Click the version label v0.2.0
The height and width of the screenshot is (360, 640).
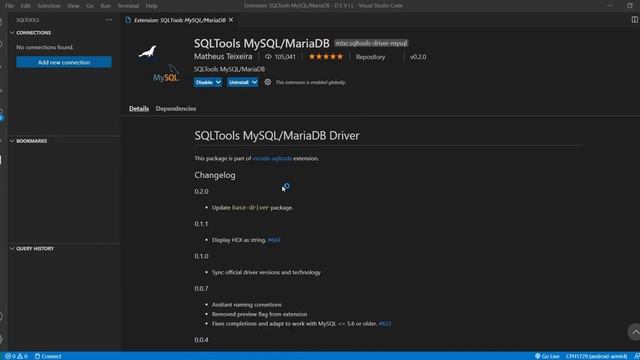(418, 57)
